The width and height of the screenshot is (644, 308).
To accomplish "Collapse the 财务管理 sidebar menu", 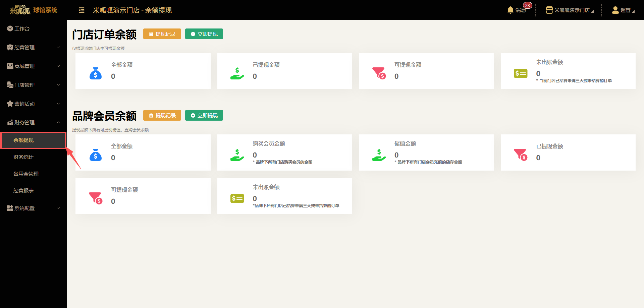I will click(34, 123).
